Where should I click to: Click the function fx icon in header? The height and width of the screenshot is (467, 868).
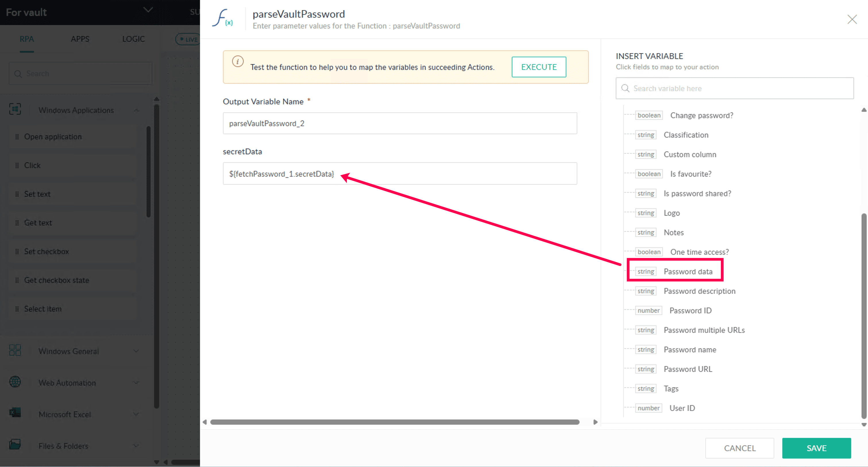(222, 18)
